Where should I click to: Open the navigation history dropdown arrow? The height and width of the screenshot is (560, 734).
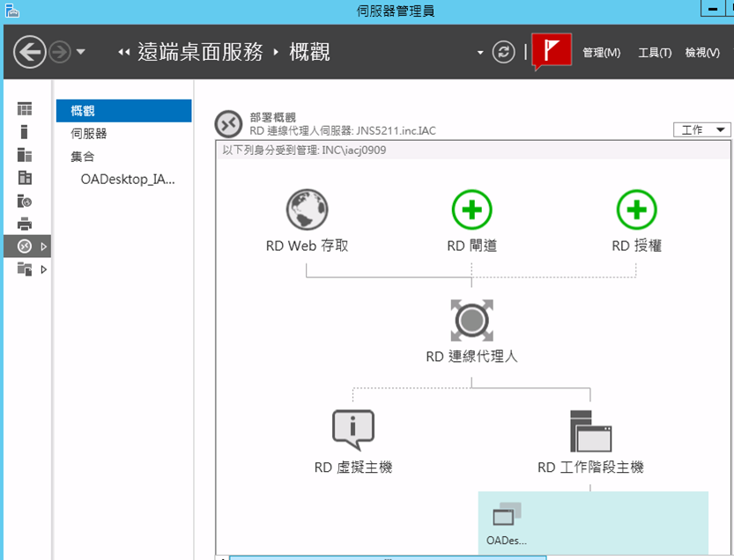(x=81, y=52)
